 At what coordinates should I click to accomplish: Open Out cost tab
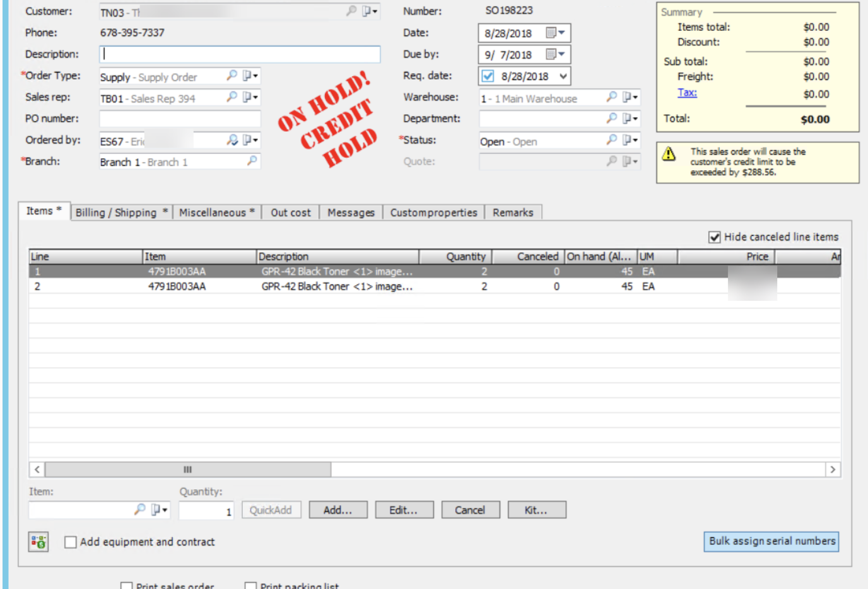[x=291, y=213]
